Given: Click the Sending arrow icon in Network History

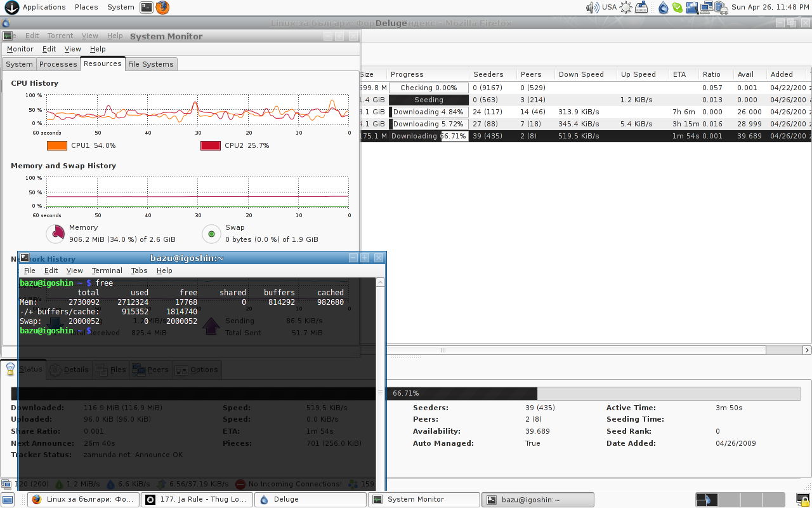Looking at the screenshot, I should click(x=211, y=326).
